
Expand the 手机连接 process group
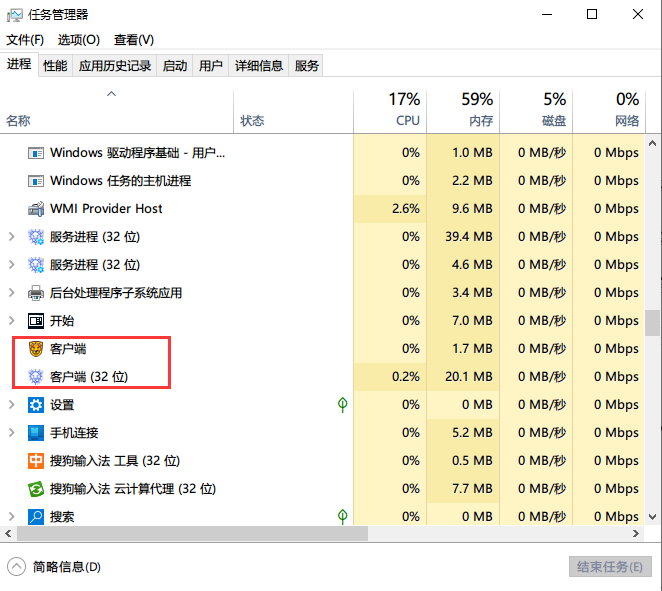(x=12, y=433)
